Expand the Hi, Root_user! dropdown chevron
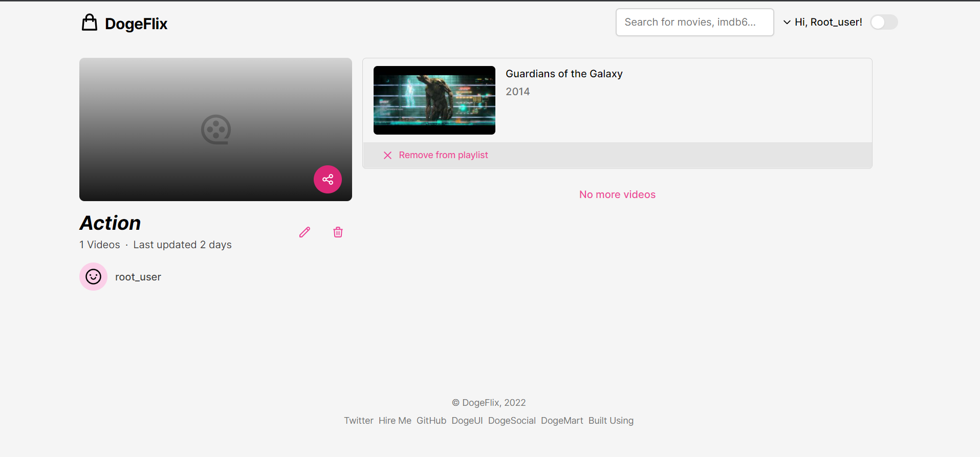980x457 pixels. [x=787, y=23]
